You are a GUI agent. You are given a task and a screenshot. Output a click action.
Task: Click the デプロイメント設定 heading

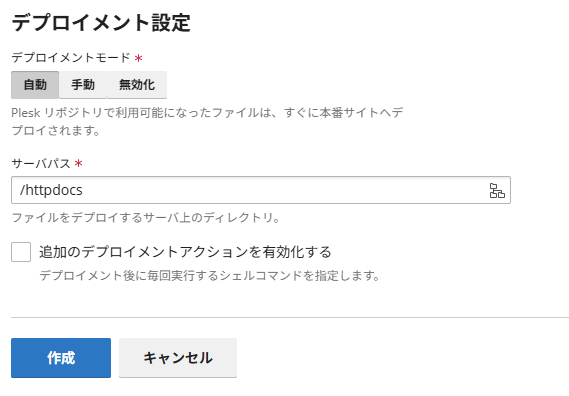pyautogui.click(x=101, y=23)
